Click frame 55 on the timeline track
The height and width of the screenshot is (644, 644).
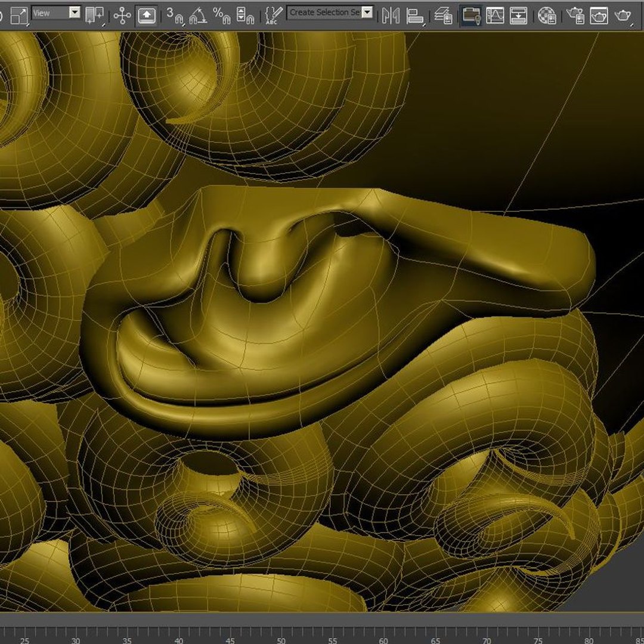(x=332, y=640)
